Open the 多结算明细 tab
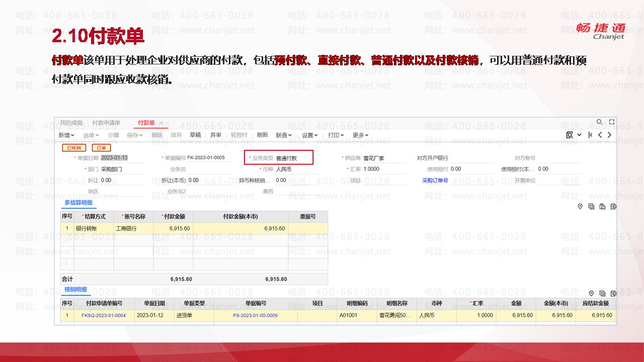 [x=78, y=203]
